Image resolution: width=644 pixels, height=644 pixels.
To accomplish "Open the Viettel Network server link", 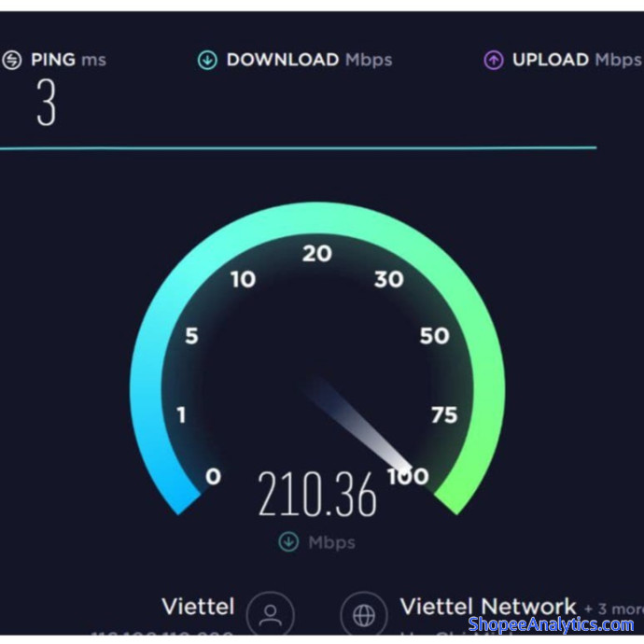I will pyautogui.click(x=488, y=607).
